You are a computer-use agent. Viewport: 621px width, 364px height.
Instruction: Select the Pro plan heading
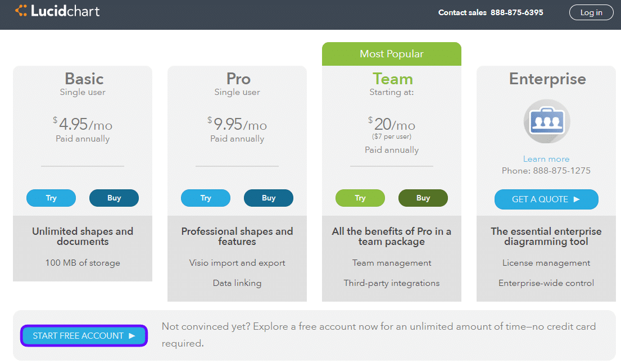(x=238, y=79)
